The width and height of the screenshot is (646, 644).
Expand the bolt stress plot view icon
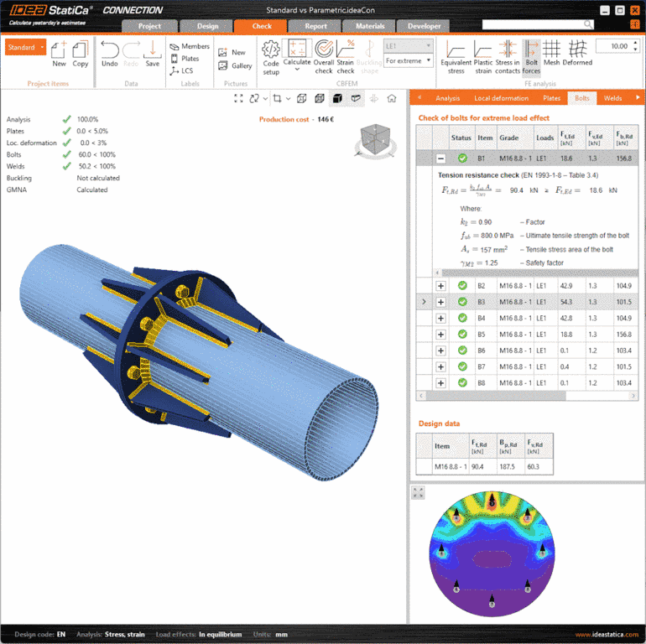coord(418,492)
